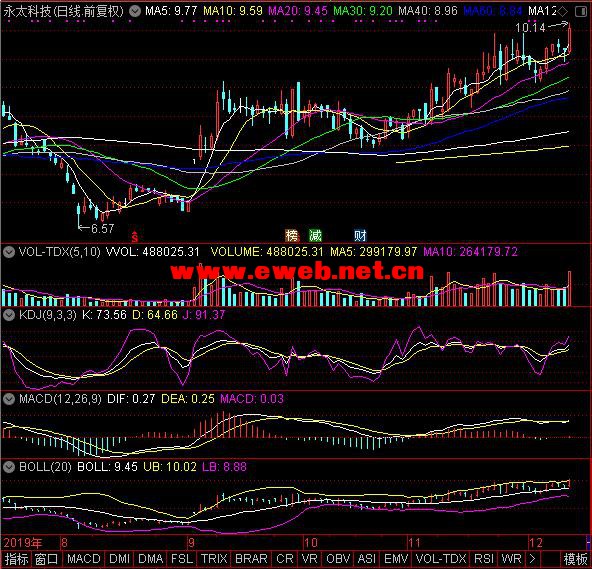The height and width of the screenshot is (569, 592).
Task: Click the 6.57 low price label
Action: coord(102,229)
